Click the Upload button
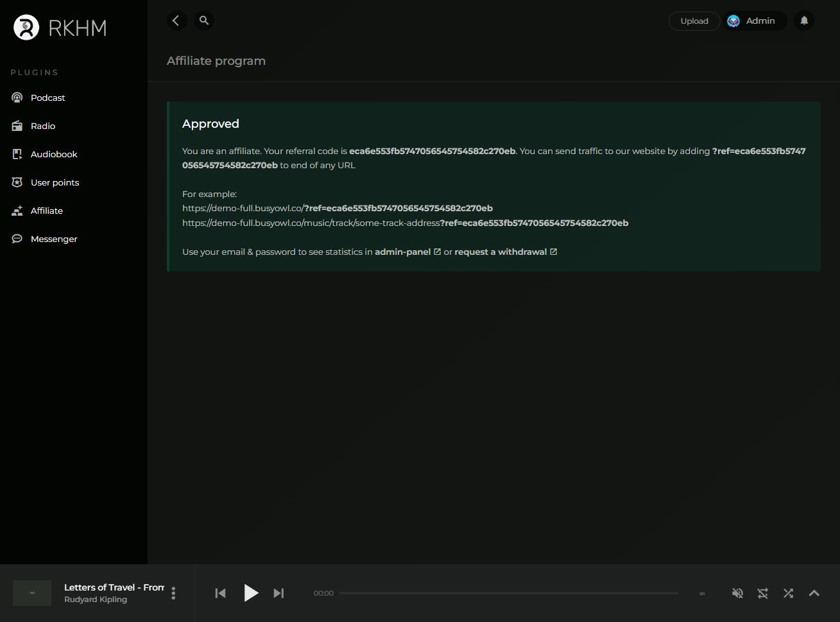This screenshot has width=840, height=622. tap(694, 21)
